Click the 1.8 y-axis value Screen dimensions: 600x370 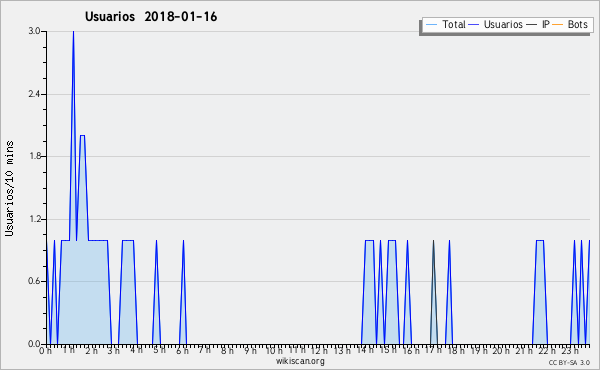(x=34, y=156)
